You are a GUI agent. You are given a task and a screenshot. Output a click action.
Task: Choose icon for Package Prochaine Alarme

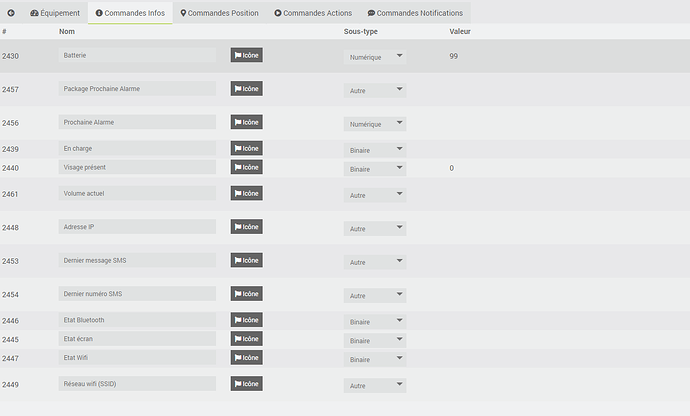click(x=246, y=88)
